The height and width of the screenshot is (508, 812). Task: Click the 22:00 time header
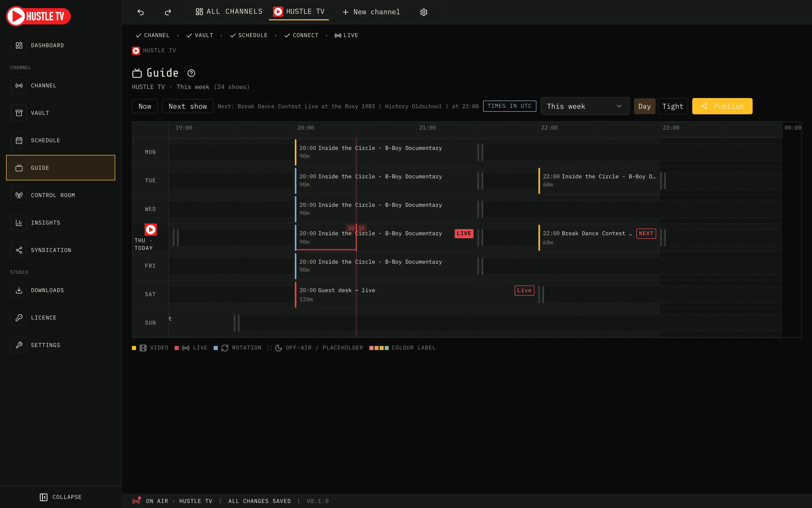[x=549, y=128]
